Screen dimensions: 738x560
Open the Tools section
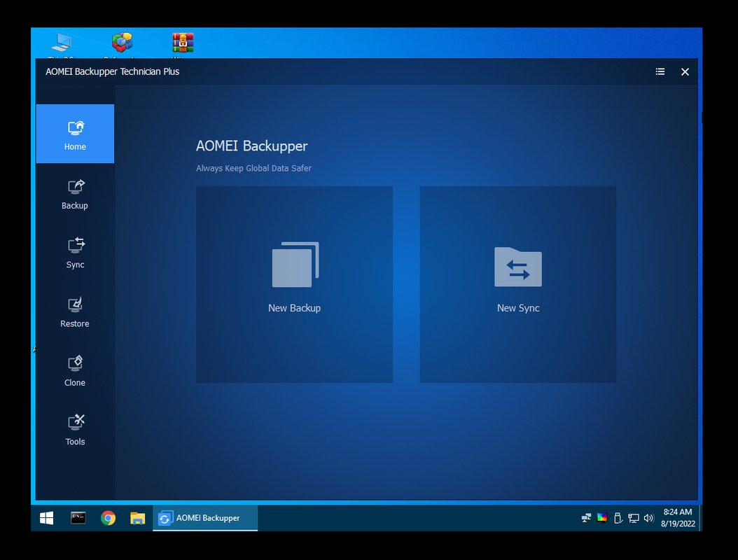(x=75, y=429)
